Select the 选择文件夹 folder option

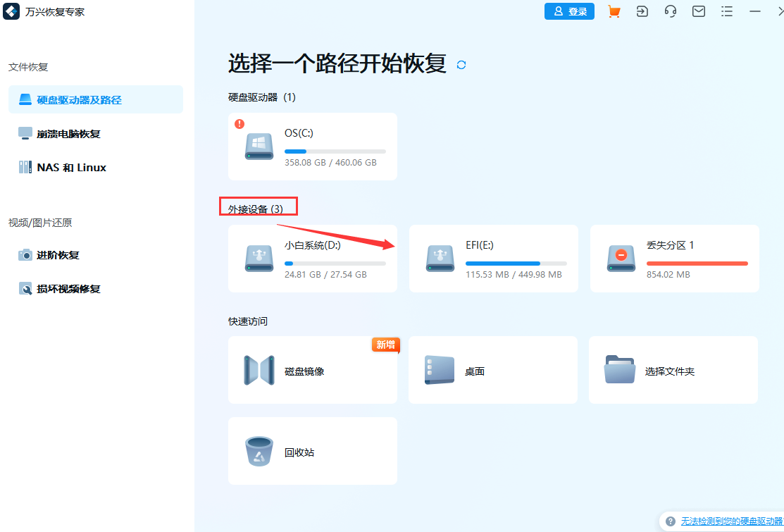(x=673, y=370)
